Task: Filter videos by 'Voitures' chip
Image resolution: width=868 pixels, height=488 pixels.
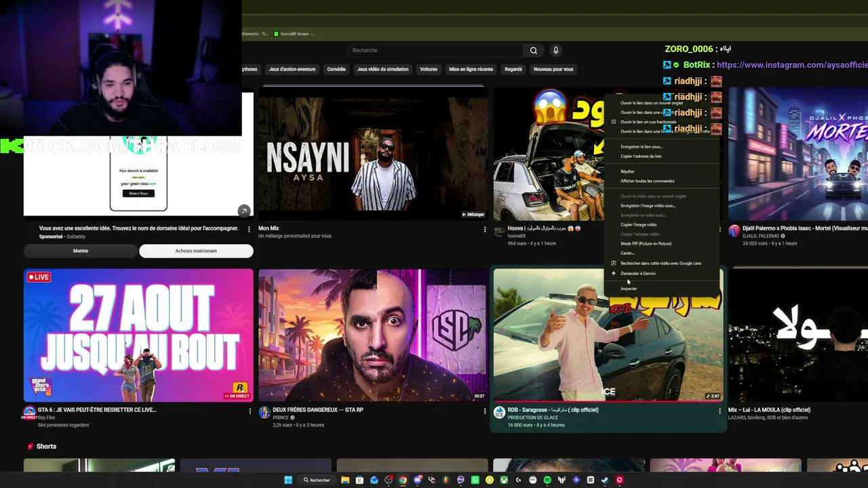Action: point(429,69)
